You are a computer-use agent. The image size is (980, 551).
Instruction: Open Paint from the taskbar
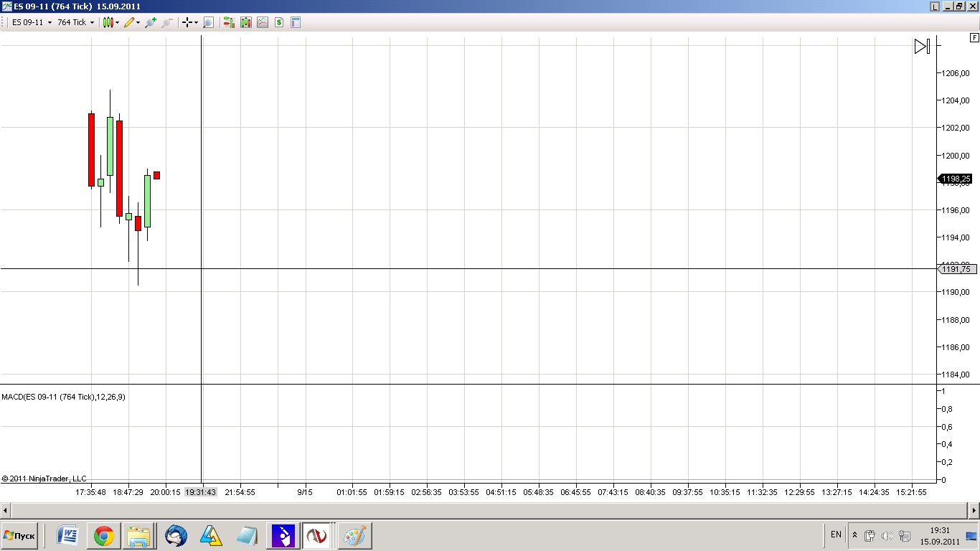pos(354,536)
